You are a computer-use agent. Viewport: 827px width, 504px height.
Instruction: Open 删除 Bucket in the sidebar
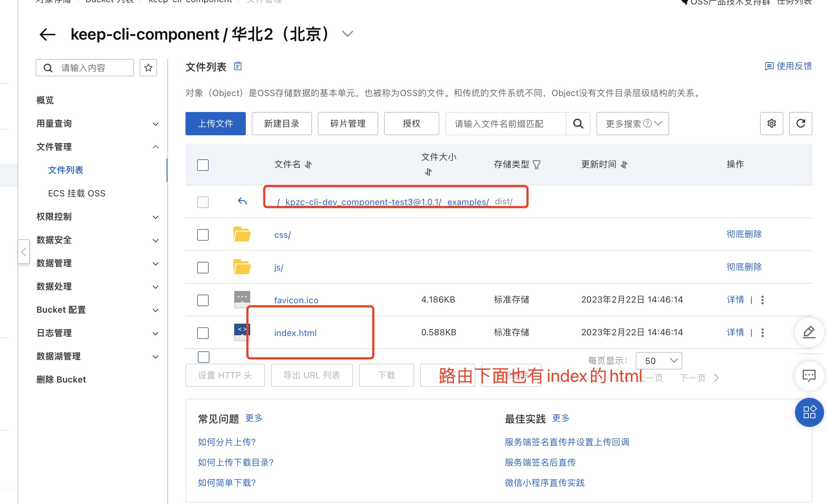coord(61,380)
